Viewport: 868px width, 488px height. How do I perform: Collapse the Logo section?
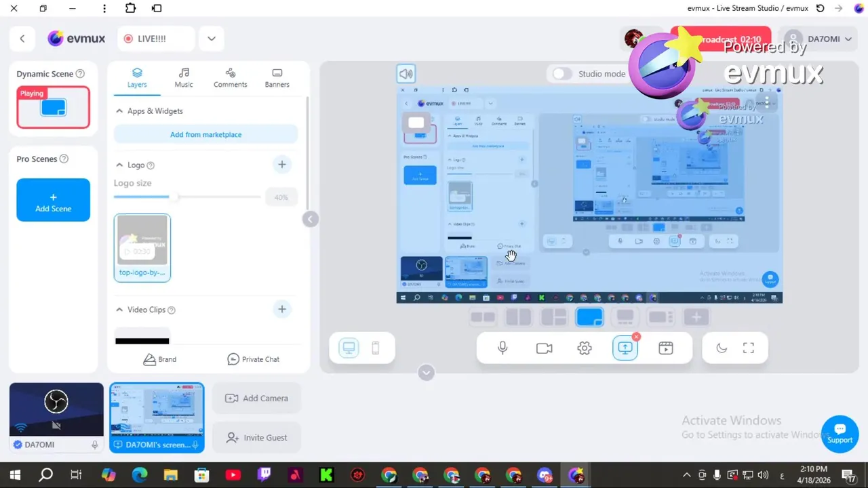[119, 165]
